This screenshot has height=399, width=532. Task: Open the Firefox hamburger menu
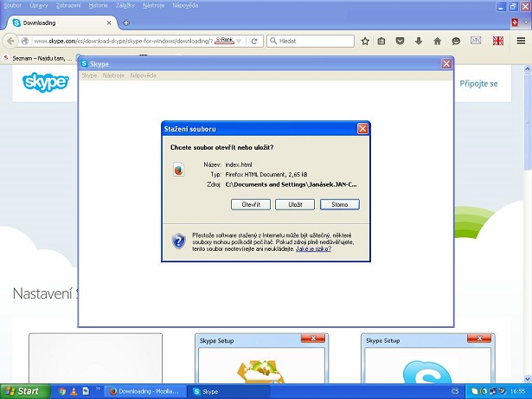521,41
